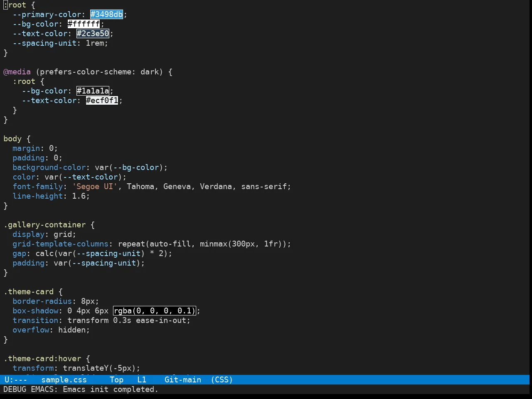The width and height of the screenshot is (532, 399).
Task: Click the box-shadow property
Action: tap(35, 311)
